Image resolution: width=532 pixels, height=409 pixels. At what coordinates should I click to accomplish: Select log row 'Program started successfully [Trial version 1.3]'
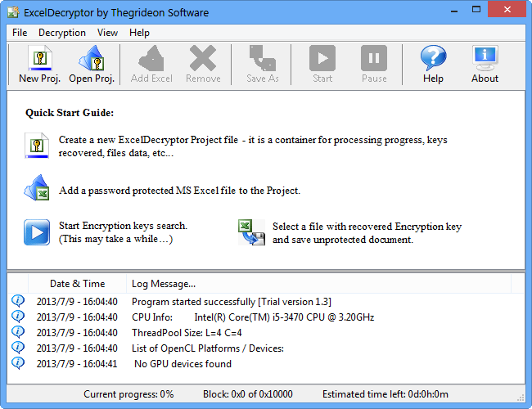tap(266, 302)
